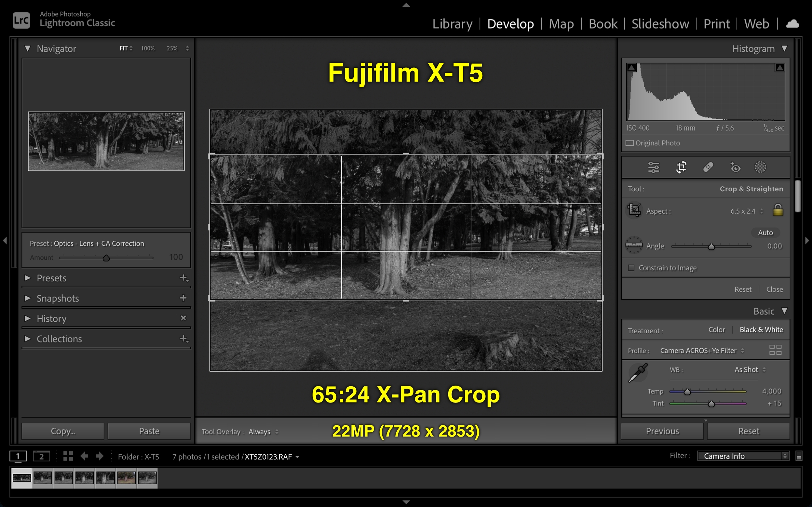
Task: Create a snapshot with Snapshots plus icon
Action: click(183, 298)
